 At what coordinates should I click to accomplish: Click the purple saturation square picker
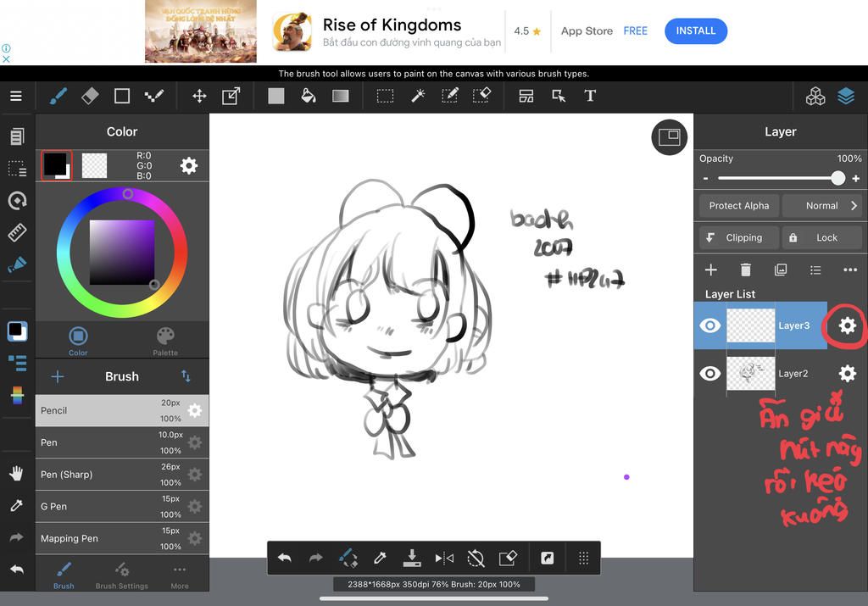click(122, 253)
